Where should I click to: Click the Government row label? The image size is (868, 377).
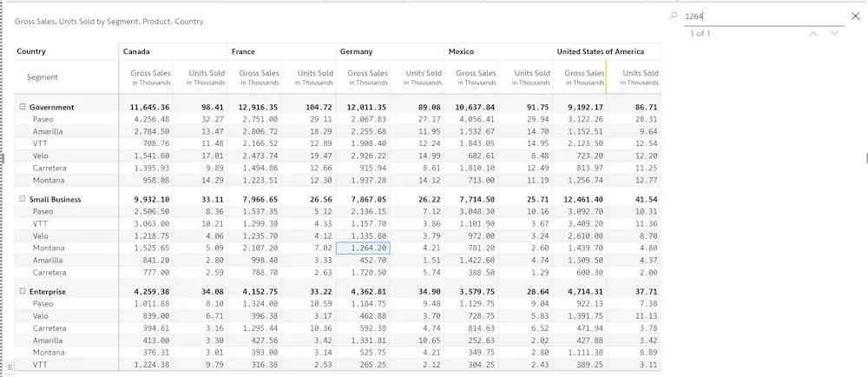pyautogui.click(x=51, y=108)
